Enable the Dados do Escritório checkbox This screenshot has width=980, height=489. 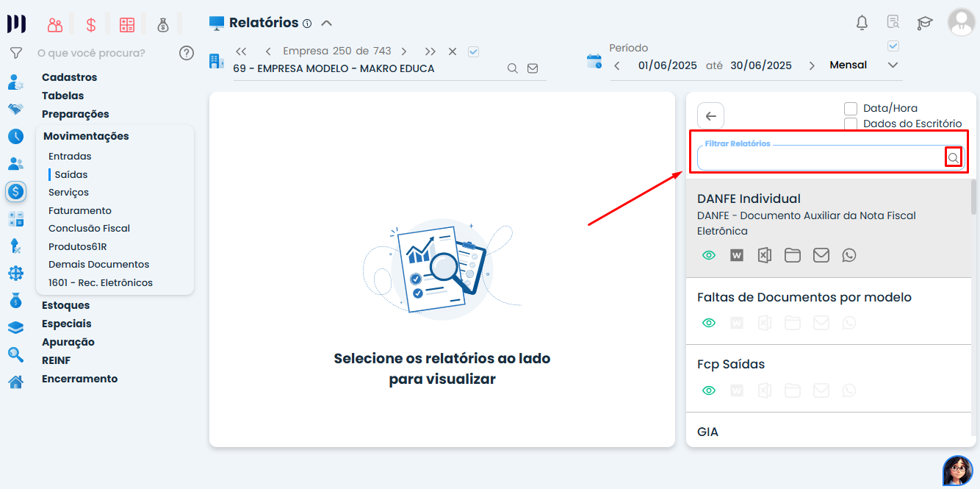coord(851,124)
